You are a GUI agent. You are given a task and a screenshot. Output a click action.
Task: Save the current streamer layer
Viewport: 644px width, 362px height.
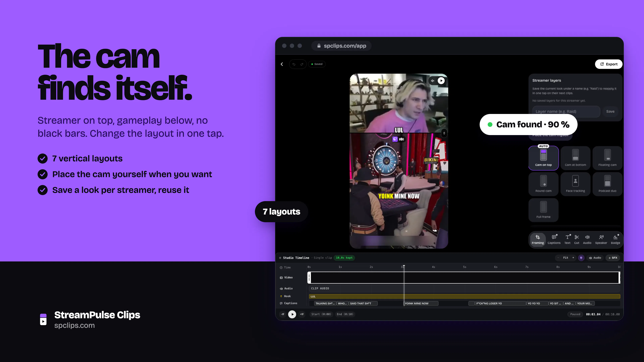pyautogui.click(x=610, y=111)
